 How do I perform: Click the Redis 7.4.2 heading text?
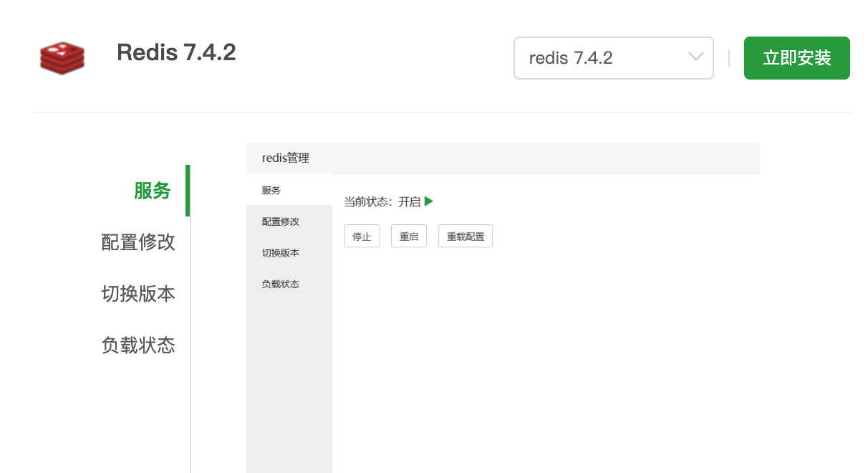176,52
